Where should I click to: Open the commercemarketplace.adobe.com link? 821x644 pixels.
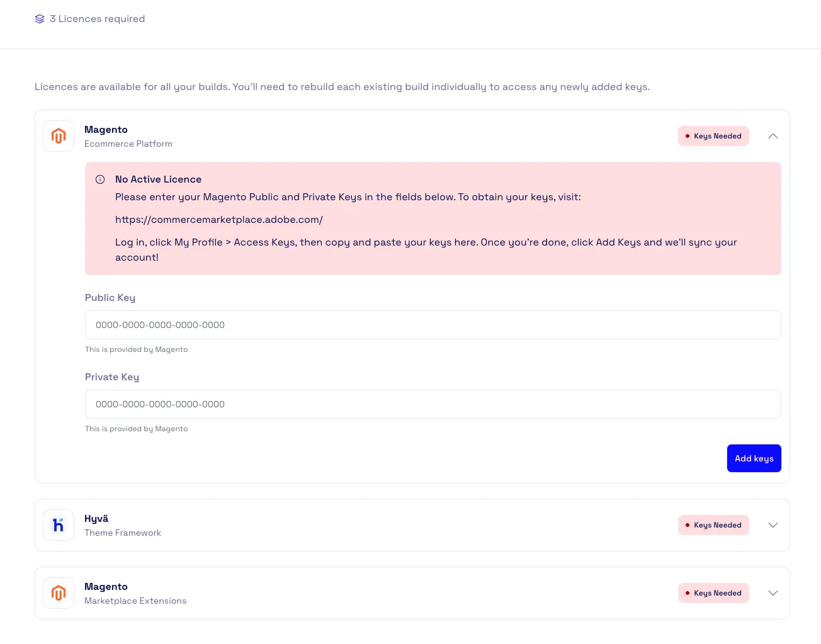tap(219, 220)
